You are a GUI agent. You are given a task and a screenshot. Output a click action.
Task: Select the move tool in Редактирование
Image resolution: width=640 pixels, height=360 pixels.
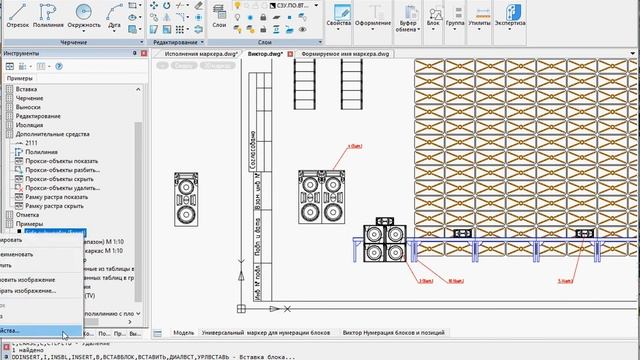coord(153,6)
